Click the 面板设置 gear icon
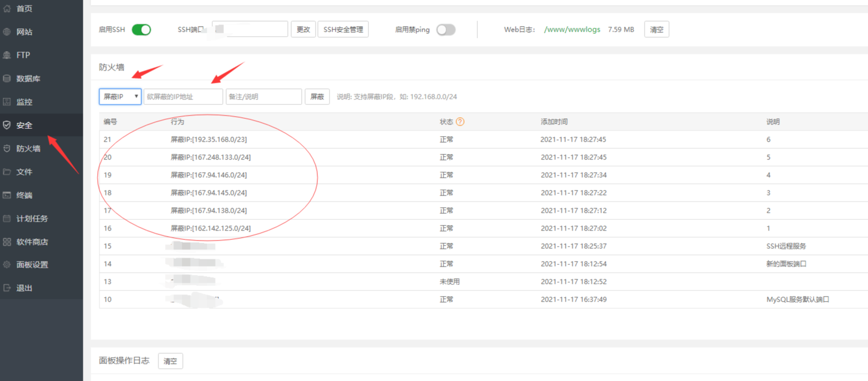The width and height of the screenshot is (868, 381). point(7,265)
